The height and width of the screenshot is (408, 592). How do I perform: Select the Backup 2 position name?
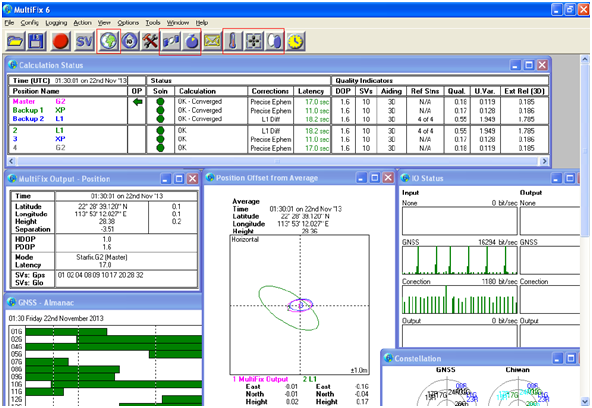coord(28,119)
